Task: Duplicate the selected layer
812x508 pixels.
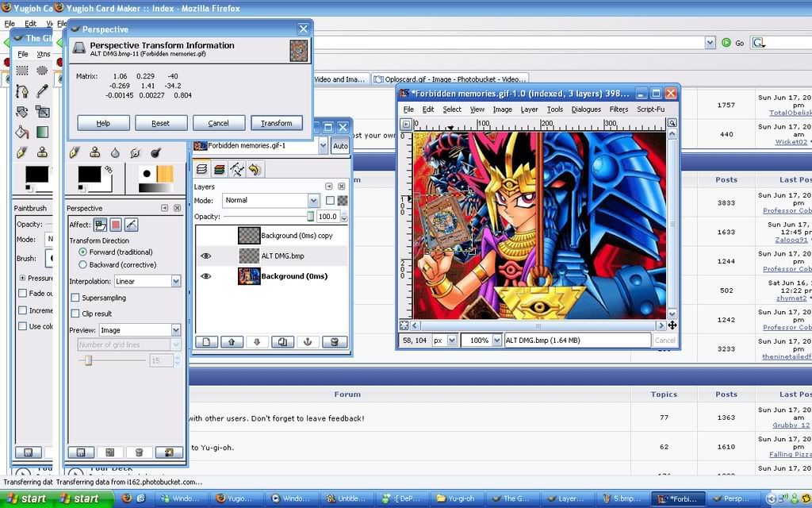Action: click(282, 341)
